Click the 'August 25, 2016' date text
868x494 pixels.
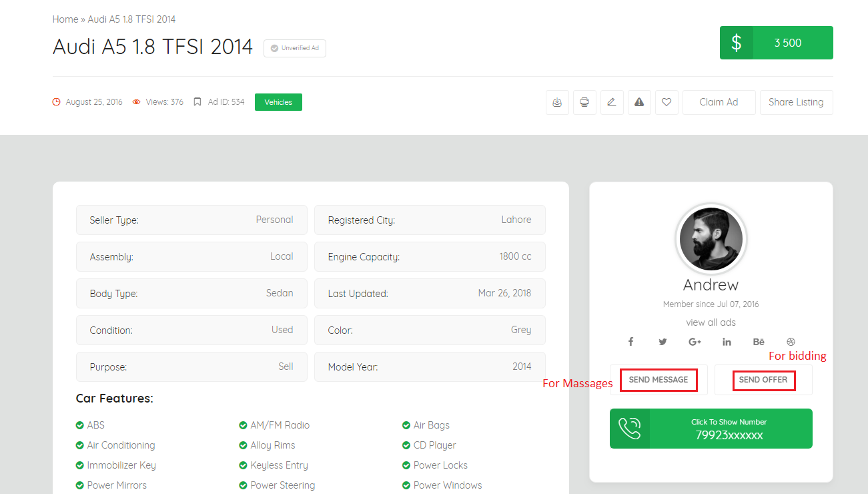(x=94, y=102)
